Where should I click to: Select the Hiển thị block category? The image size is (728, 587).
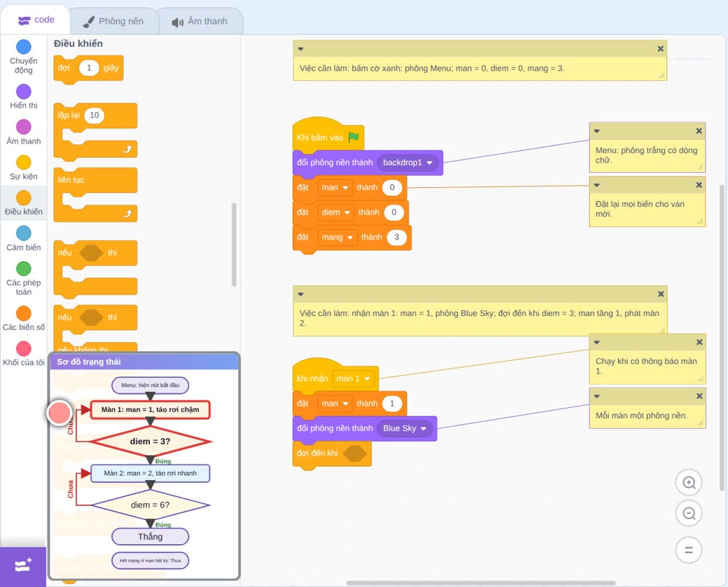pyautogui.click(x=23, y=97)
